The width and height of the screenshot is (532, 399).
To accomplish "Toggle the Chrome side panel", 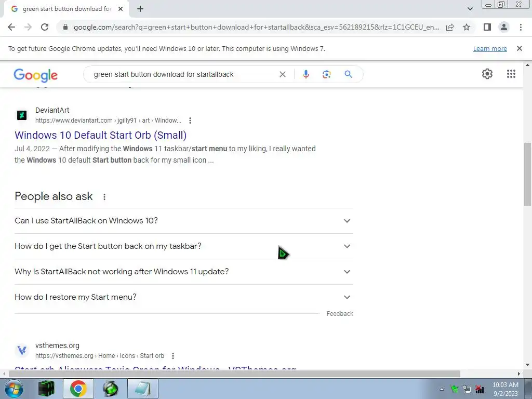I will coord(487,27).
